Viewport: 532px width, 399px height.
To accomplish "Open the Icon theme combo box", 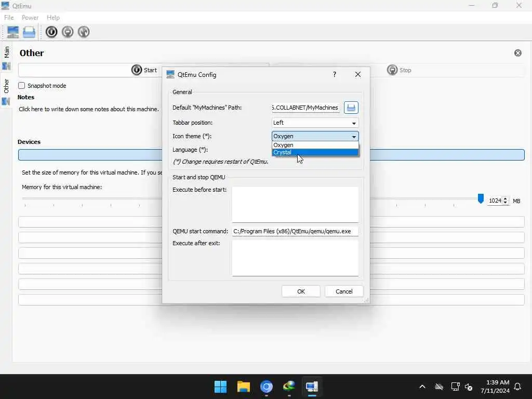I will 315,136.
